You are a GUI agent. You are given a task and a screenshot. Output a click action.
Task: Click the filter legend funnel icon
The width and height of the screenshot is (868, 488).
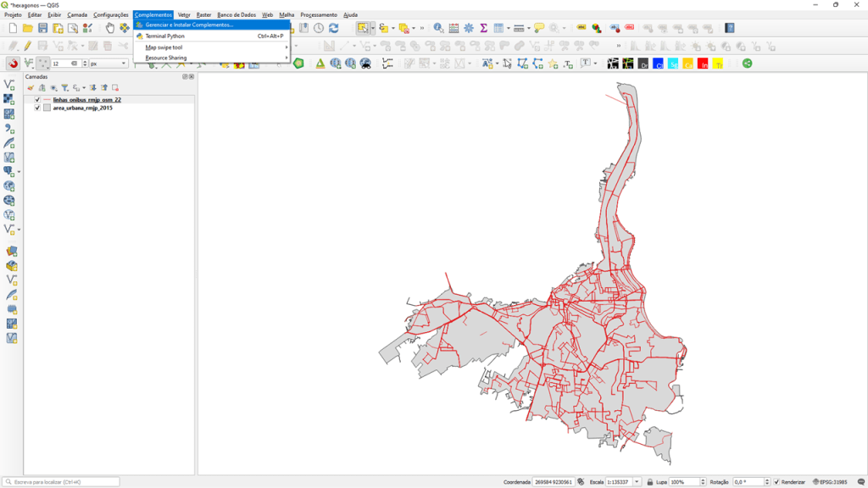coord(64,87)
